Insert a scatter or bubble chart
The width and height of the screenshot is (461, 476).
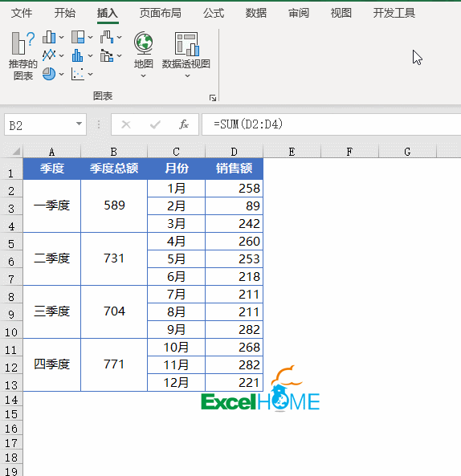tap(82, 74)
